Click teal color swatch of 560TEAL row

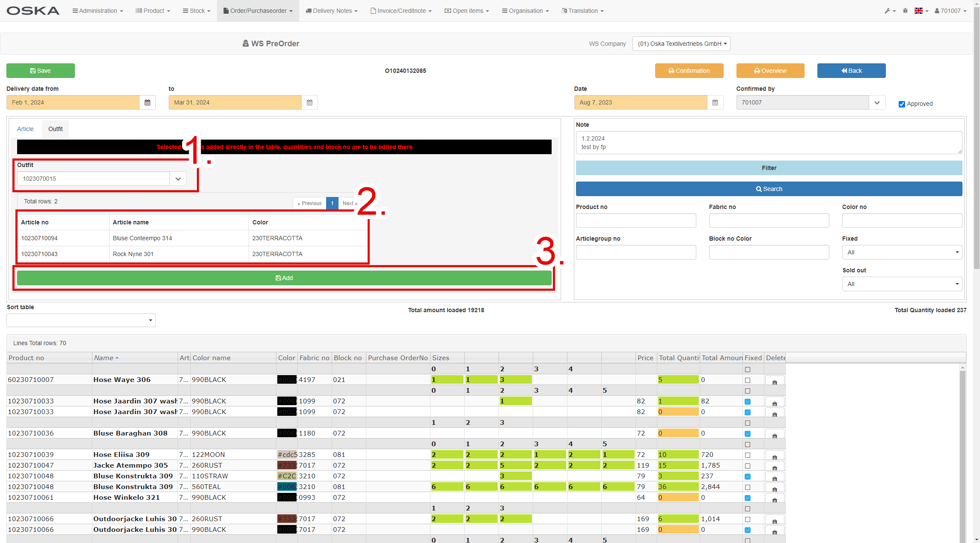287,487
